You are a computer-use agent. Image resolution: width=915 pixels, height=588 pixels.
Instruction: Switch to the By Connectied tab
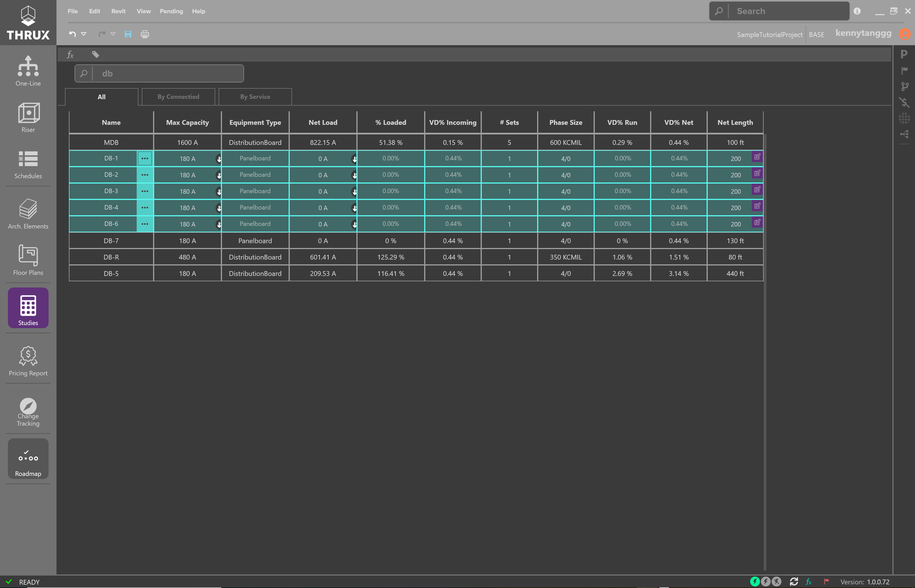(178, 97)
